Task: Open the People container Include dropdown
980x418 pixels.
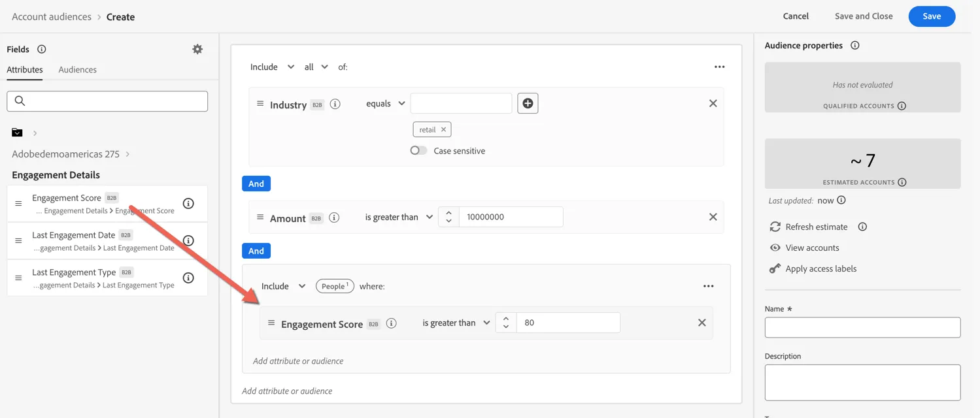Action: tap(284, 286)
